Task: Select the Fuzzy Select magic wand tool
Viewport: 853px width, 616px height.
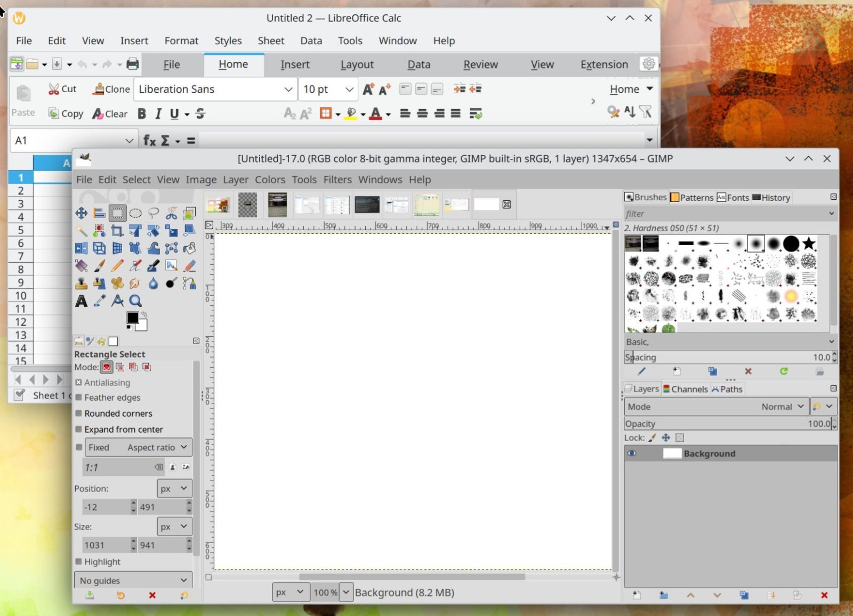Action: click(81, 230)
